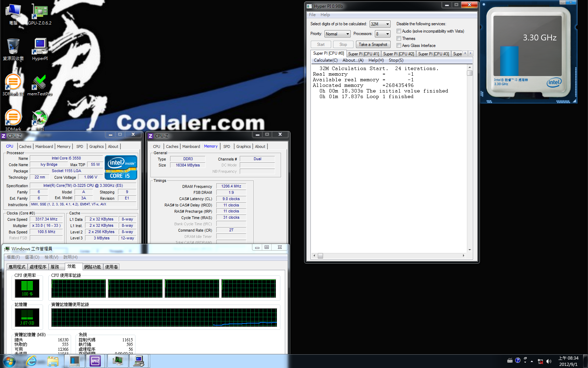The image size is (588, 368).
Task: Click the volume speaker tray icon
Action: point(548,361)
